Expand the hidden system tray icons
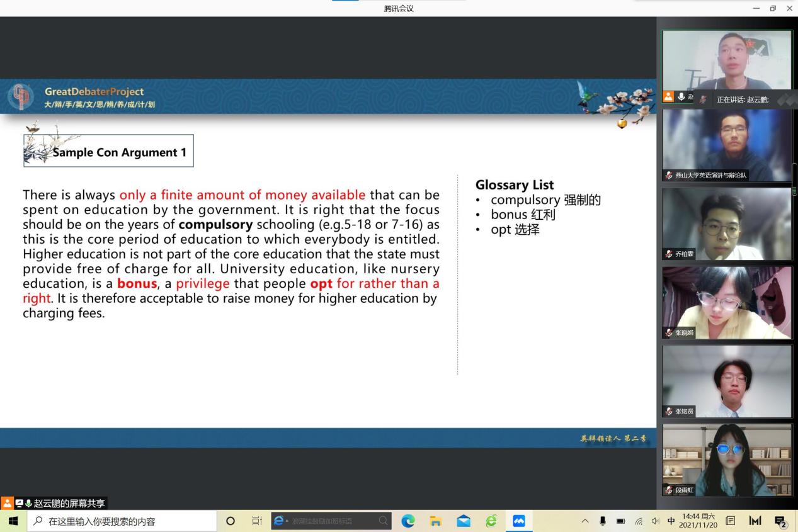 pos(585,521)
